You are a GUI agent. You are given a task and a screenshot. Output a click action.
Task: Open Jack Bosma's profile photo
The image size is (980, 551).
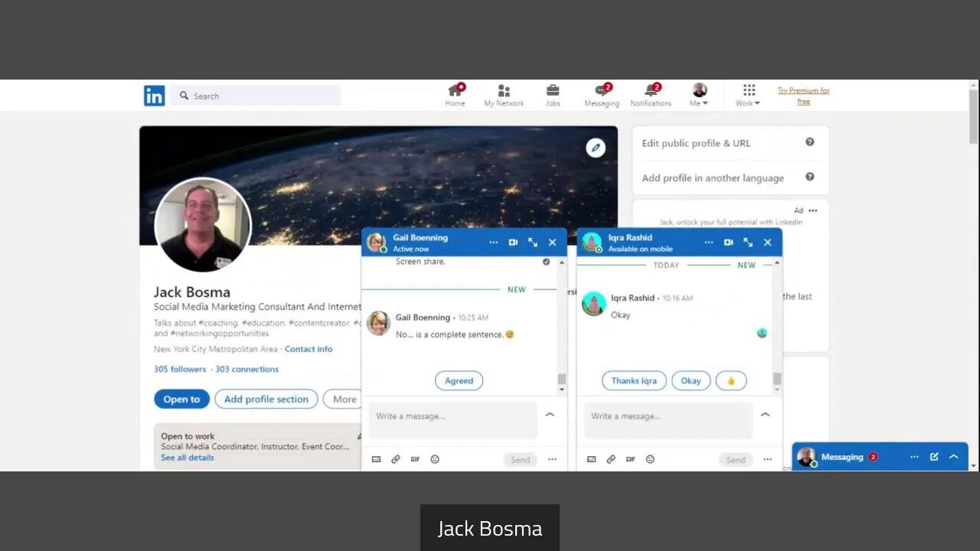(203, 225)
